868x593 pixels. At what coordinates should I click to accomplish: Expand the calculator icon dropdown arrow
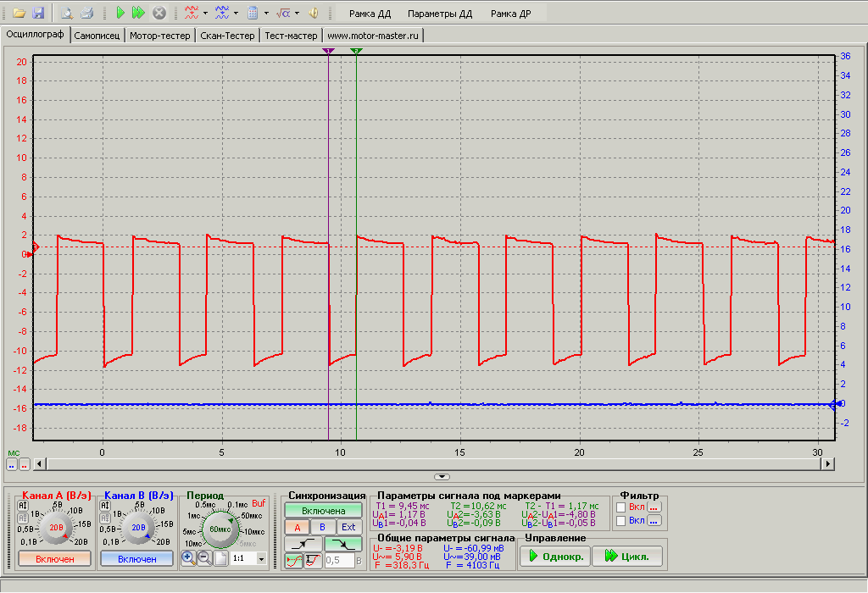[265, 14]
